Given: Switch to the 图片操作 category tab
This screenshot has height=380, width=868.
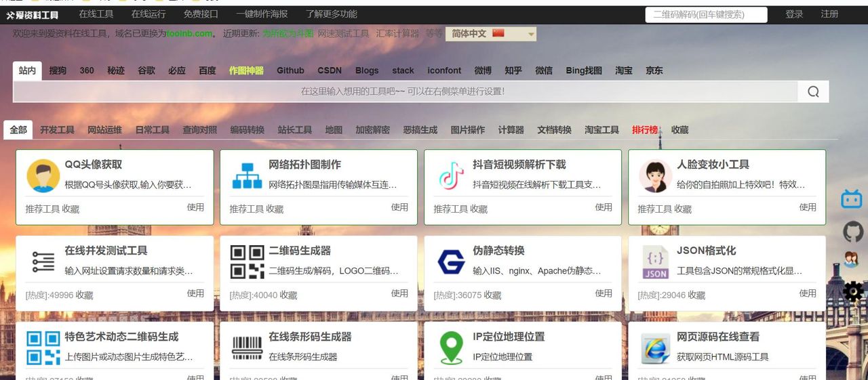Looking at the screenshot, I should pyautogui.click(x=468, y=130).
